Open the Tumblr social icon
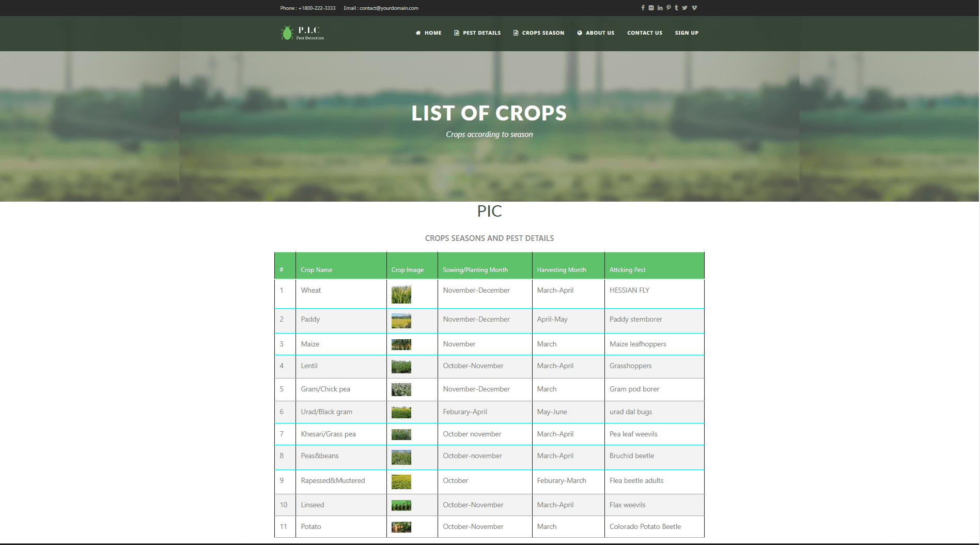Screen dimensions: 980x545 click(x=676, y=8)
